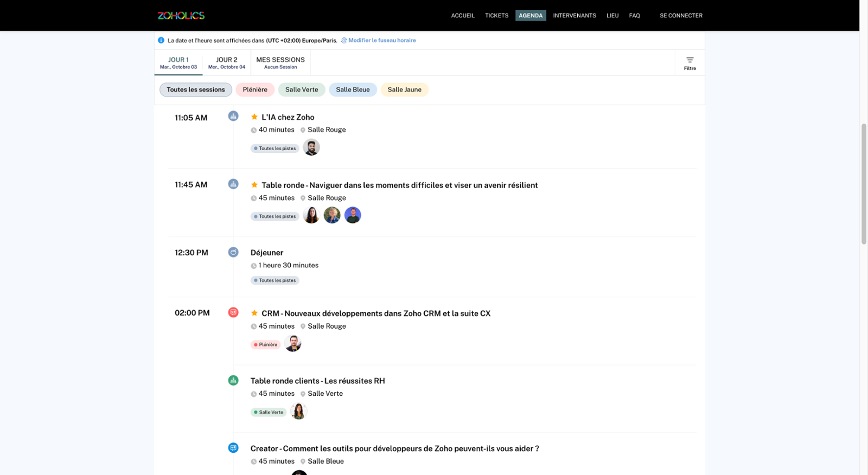The image size is (868, 475).
Task: Click the lunch icon at 12:30 PM
Action: [x=233, y=252]
